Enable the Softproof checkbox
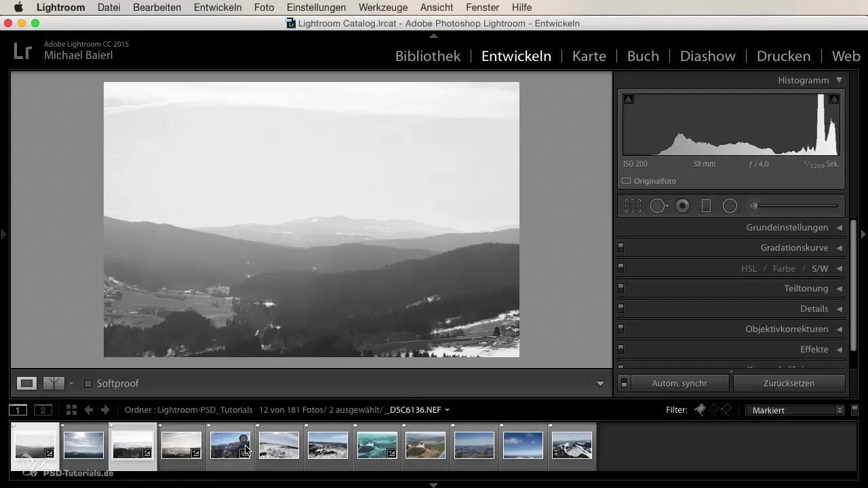Screen dimensions: 868x488 [x=88, y=384]
